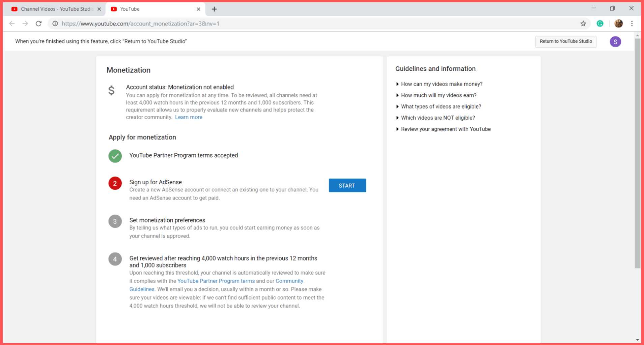This screenshot has width=644, height=345.
Task: Click the scrollbar down arrow
Action: coord(637,340)
